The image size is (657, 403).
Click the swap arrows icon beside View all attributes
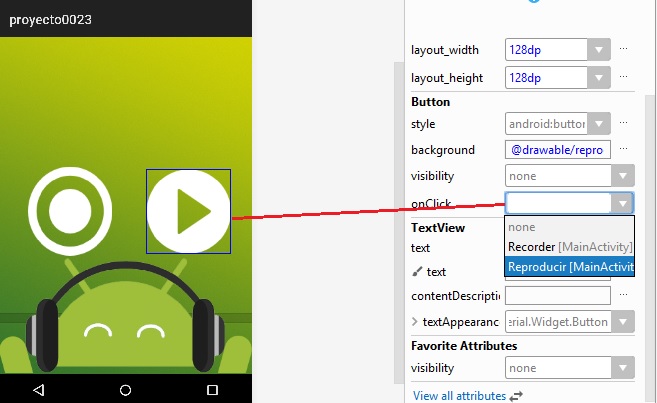pyautogui.click(x=516, y=396)
